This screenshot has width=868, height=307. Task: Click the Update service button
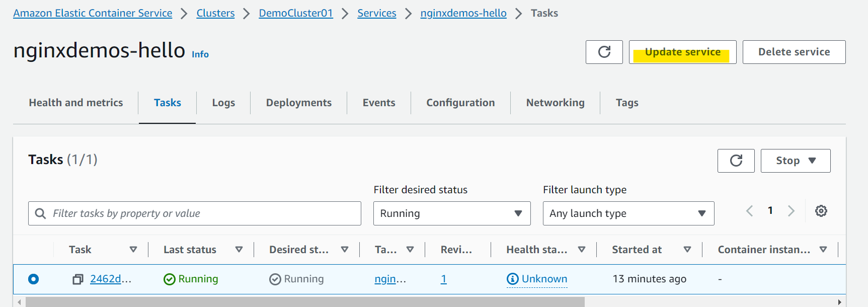pyautogui.click(x=682, y=52)
